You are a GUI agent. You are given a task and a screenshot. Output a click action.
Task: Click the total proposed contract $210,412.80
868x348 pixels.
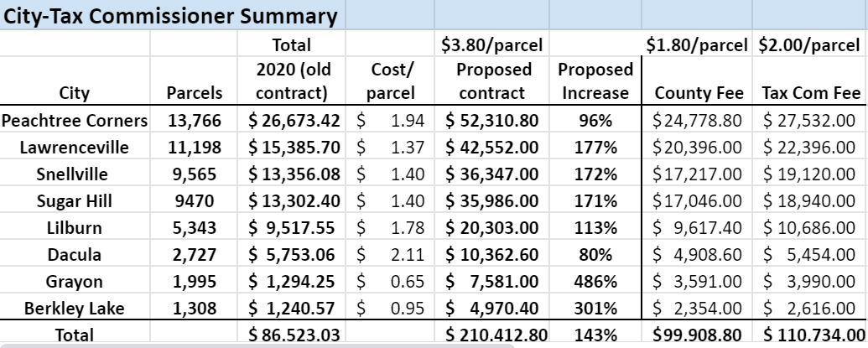click(491, 335)
